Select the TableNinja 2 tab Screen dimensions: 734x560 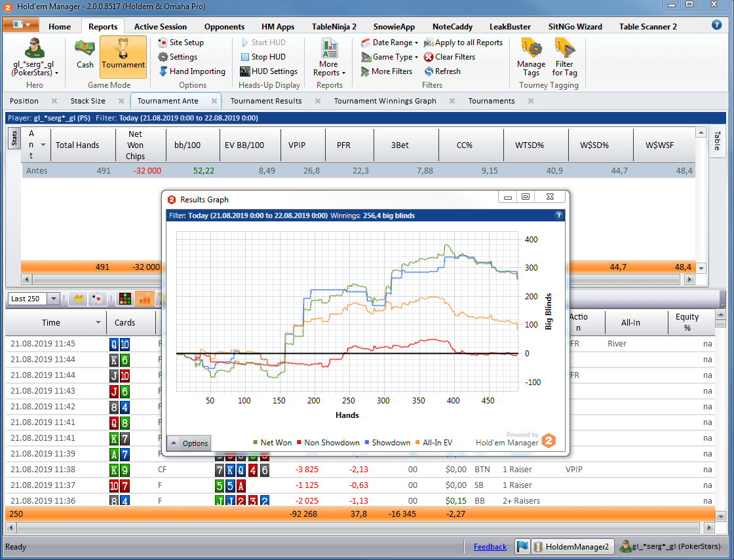click(334, 27)
